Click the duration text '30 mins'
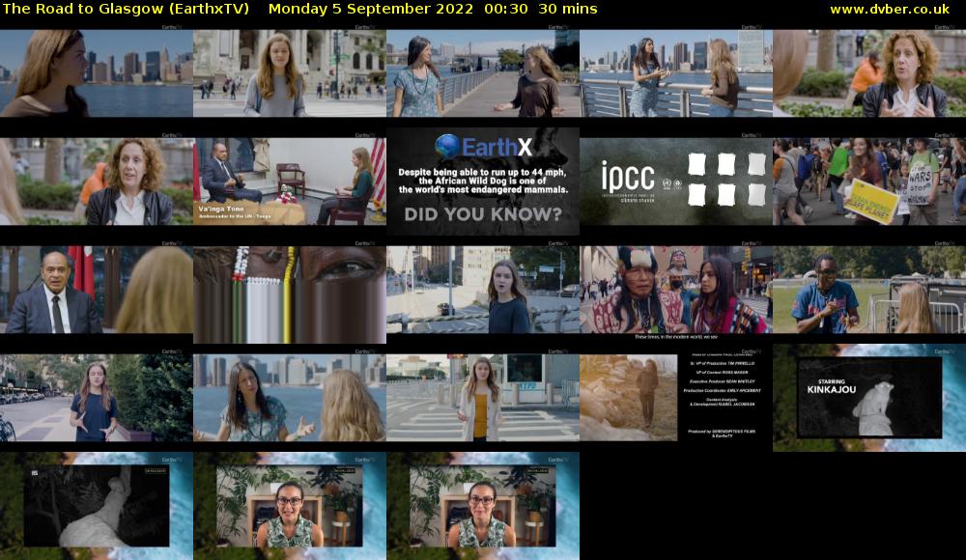Viewport: 966px width, 560px height. pos(567,9)
